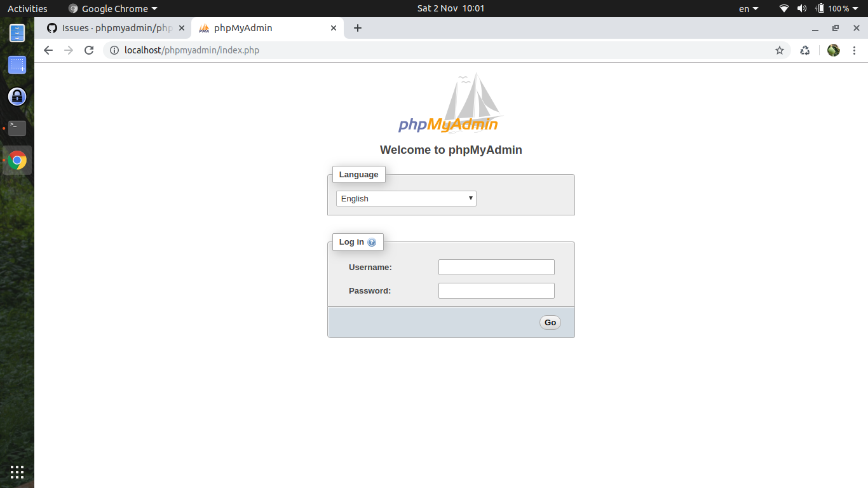Open Activities overview
Image resolution: width=868 pixels, height=488 pixels.
[x=27, y=8]
